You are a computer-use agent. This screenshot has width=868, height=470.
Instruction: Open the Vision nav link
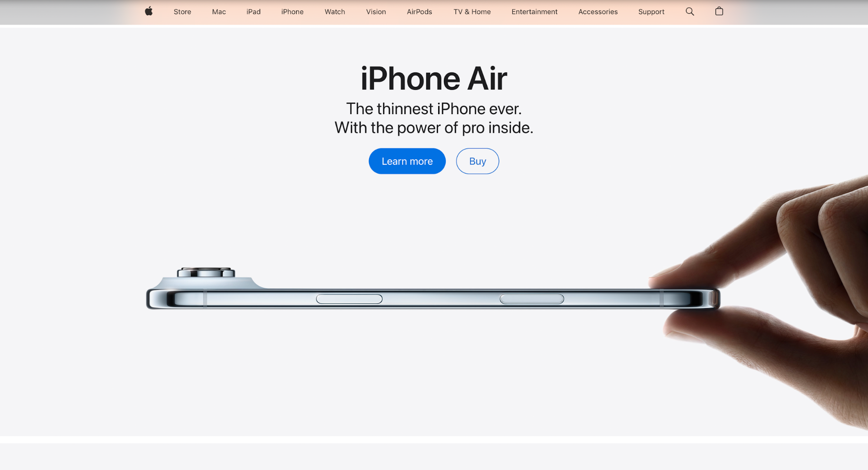coord(376,12)
